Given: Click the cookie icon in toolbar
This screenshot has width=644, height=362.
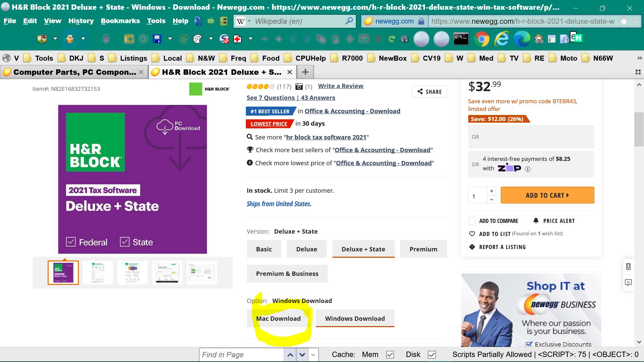Looking at the screenshot, I should (198, 39).
